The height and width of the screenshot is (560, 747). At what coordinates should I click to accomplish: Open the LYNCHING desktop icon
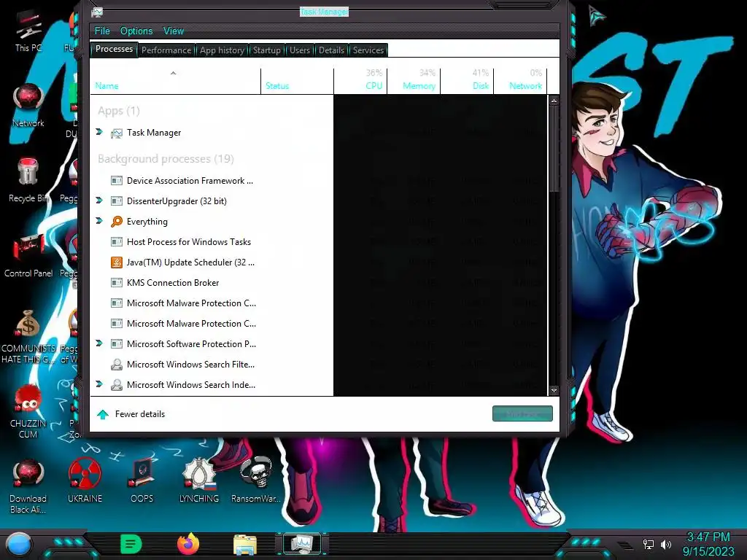click(x=198, y=480)
